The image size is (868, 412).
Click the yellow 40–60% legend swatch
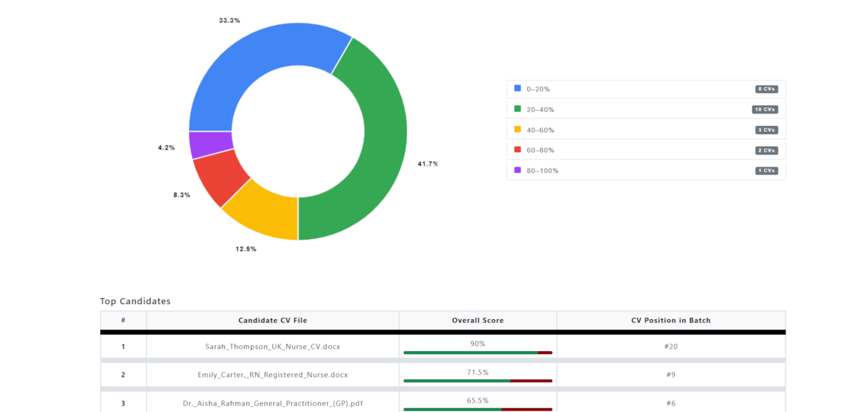pos(518,130)
